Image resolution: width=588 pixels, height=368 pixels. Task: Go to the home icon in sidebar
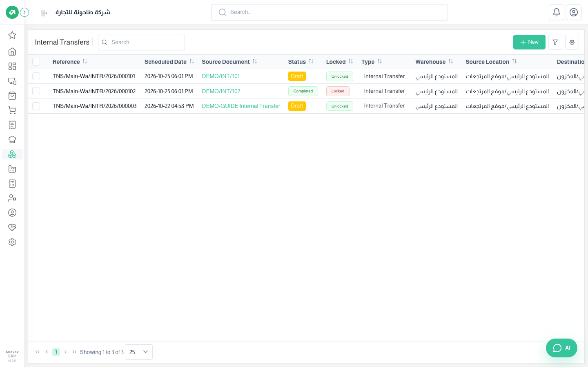point(12,52)
